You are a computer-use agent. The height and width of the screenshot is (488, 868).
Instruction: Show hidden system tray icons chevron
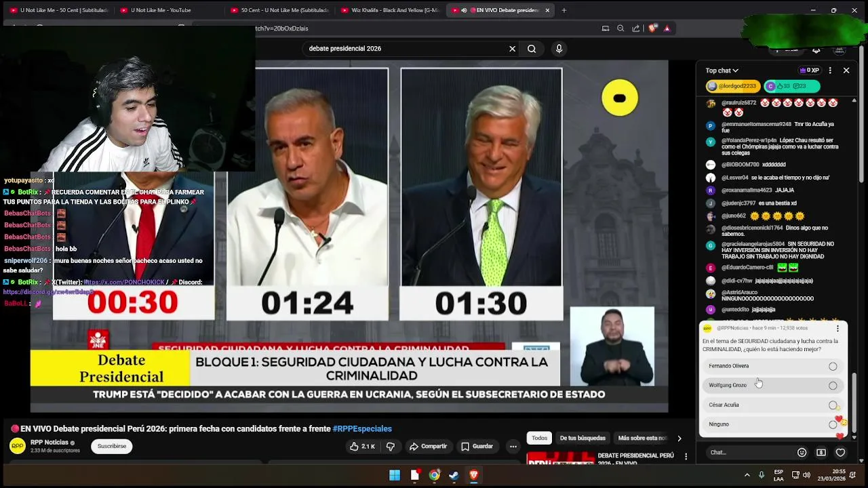click(747, 475)
